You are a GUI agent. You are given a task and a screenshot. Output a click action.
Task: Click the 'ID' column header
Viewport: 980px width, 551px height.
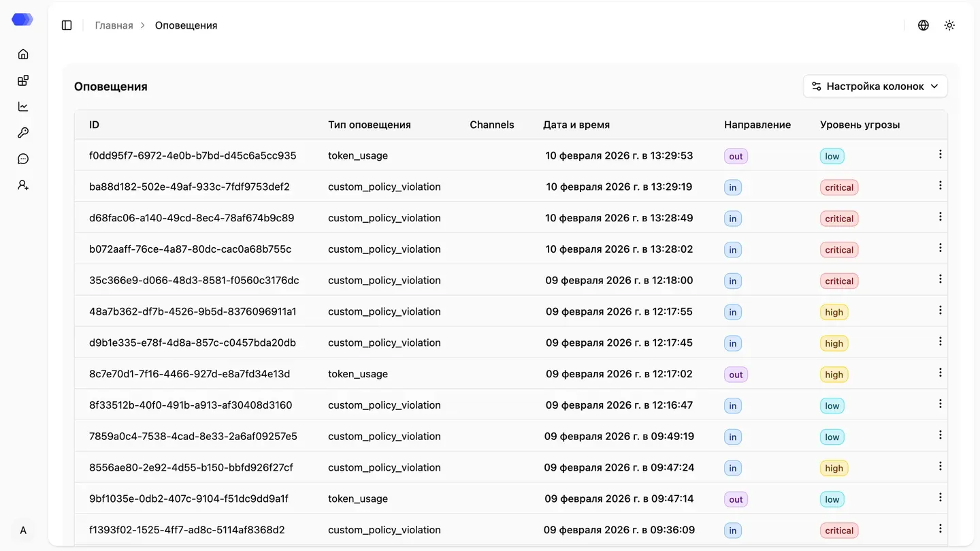click(x=94, y=125)
